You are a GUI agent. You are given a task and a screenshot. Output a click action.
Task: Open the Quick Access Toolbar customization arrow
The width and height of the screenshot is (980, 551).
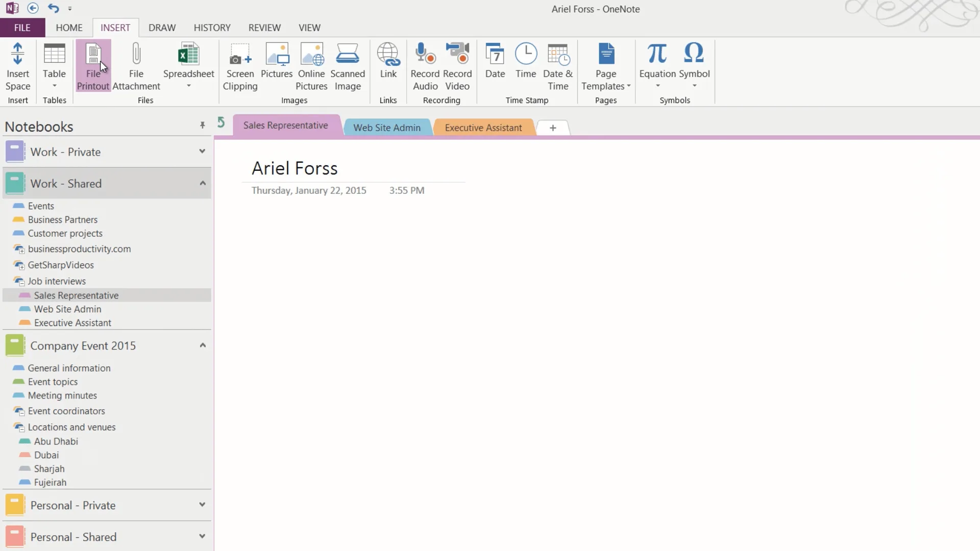(x=70, y=9)
